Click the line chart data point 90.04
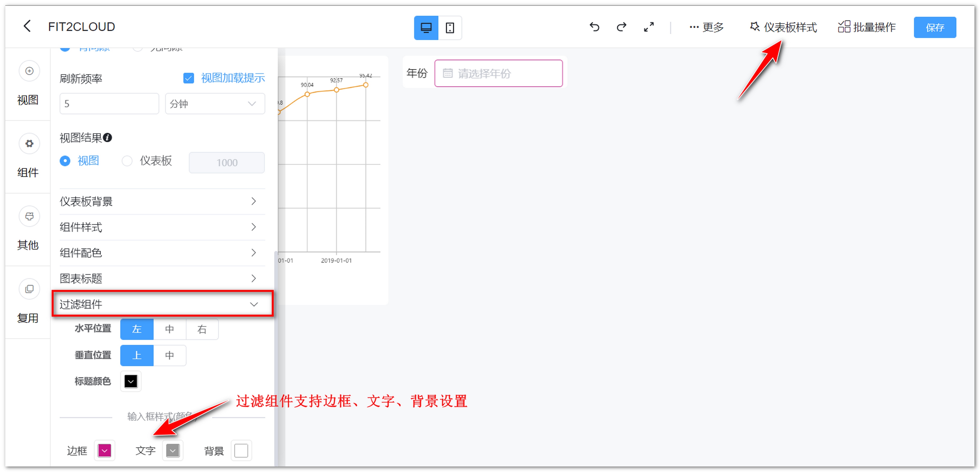 click(x=307, y=94)
